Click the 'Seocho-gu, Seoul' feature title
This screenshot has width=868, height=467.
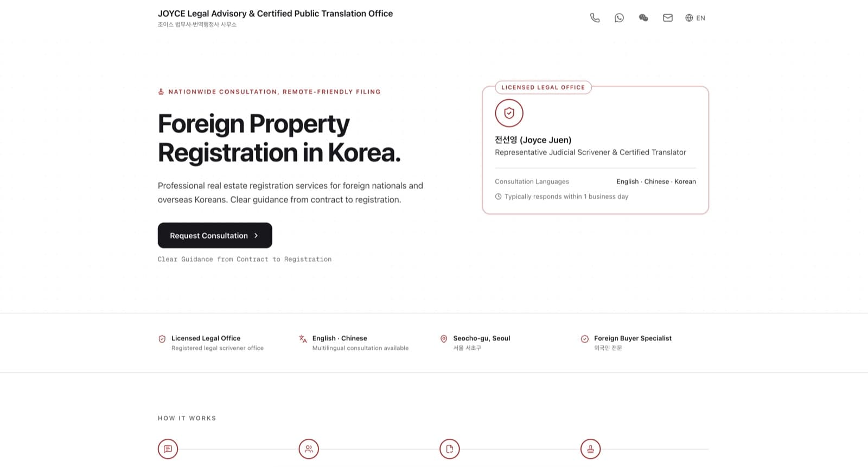482,338
